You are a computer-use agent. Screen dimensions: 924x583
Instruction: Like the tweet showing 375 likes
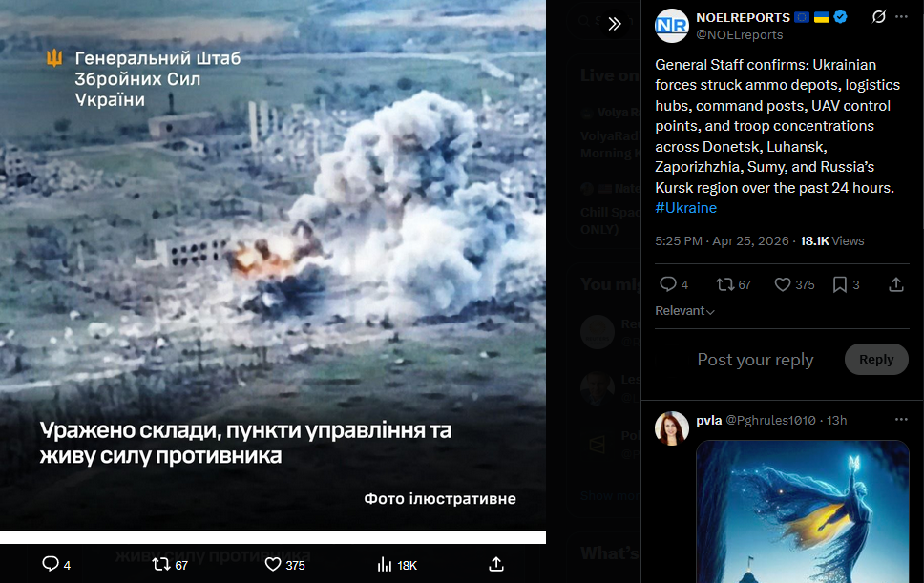pos(783,285)
